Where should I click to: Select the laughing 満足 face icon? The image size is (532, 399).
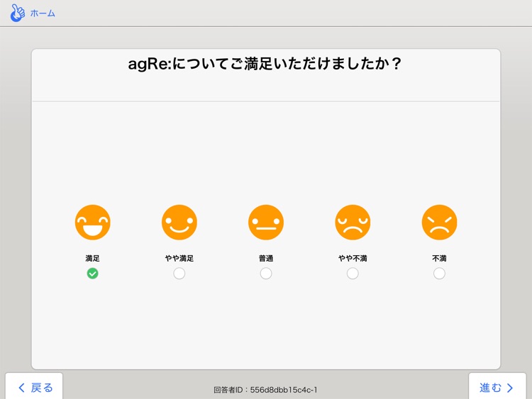[93, 223]
